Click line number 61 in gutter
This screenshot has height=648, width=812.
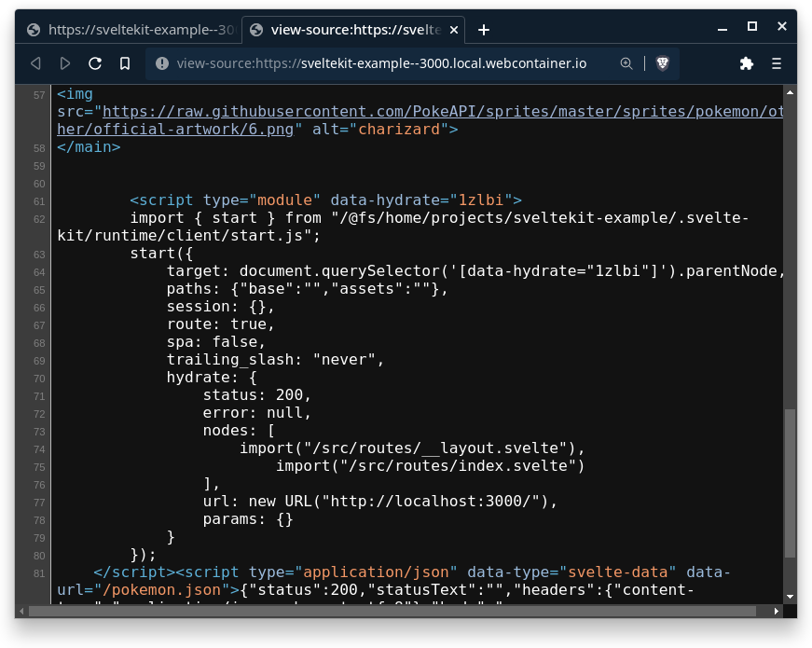[39, 201]
